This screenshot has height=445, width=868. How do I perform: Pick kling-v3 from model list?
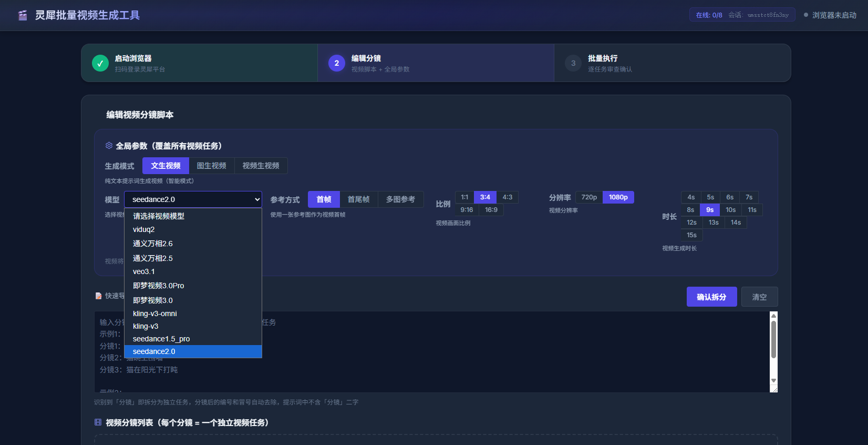tap(193, 326)
